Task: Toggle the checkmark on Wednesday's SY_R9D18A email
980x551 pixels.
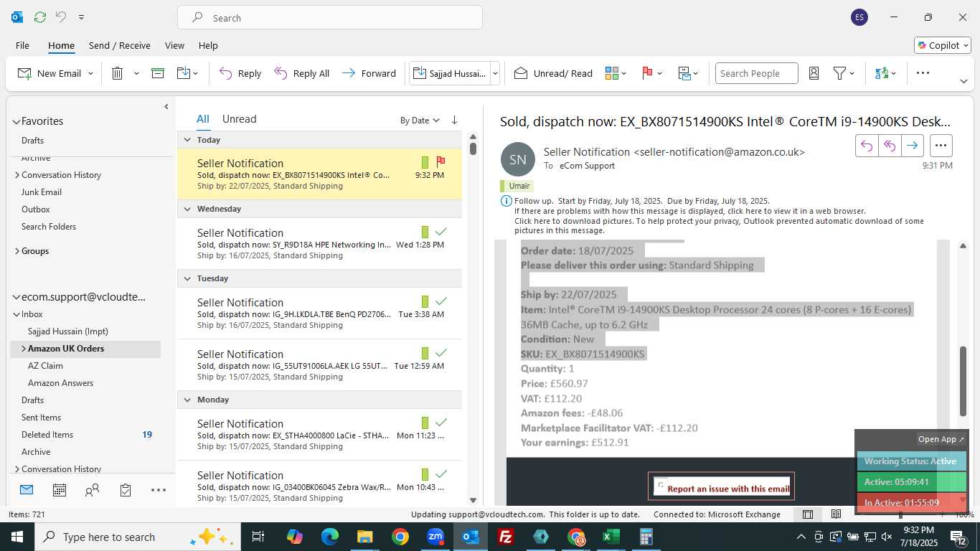Action: click(441, 232)
